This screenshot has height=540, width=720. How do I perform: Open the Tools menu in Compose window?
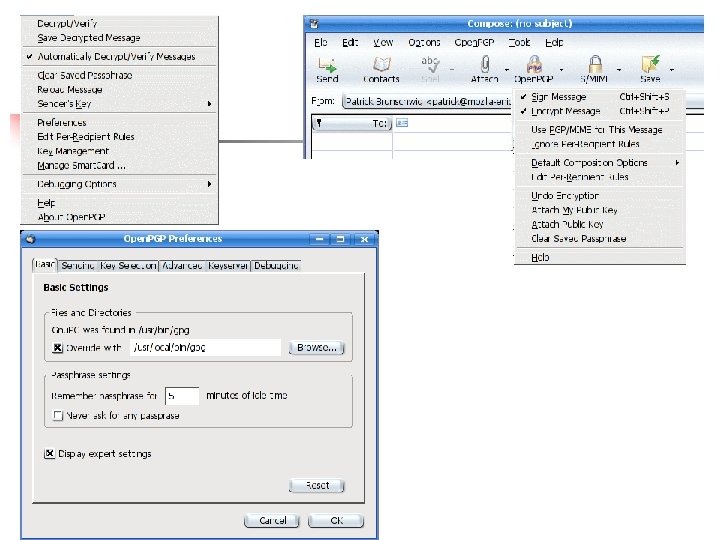tap(519, 43)
